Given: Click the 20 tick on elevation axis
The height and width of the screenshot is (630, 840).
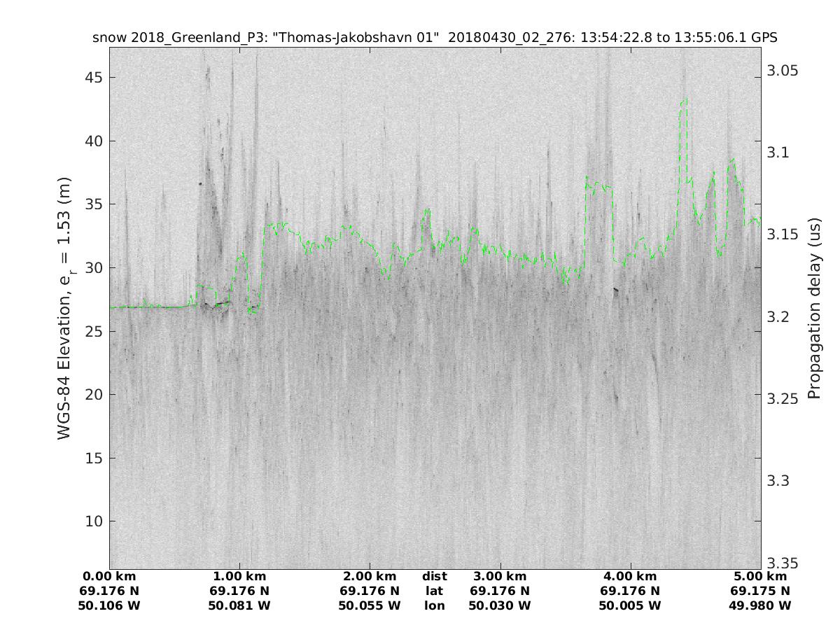Looking at the screenshot, I should pyautogui.click(x=92, y=395).
